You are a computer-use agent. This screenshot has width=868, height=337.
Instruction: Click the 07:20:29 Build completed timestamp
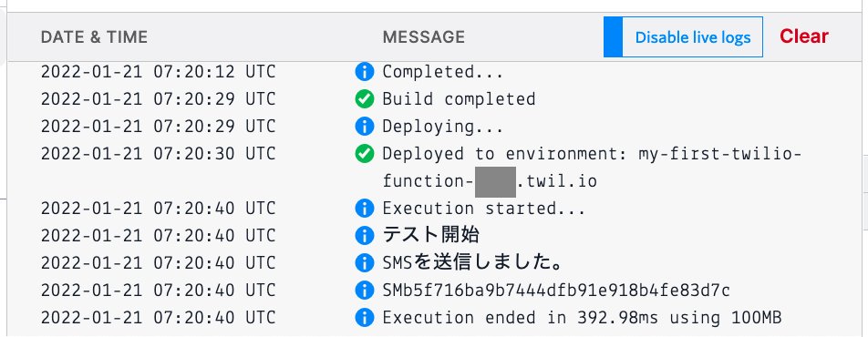158,99
